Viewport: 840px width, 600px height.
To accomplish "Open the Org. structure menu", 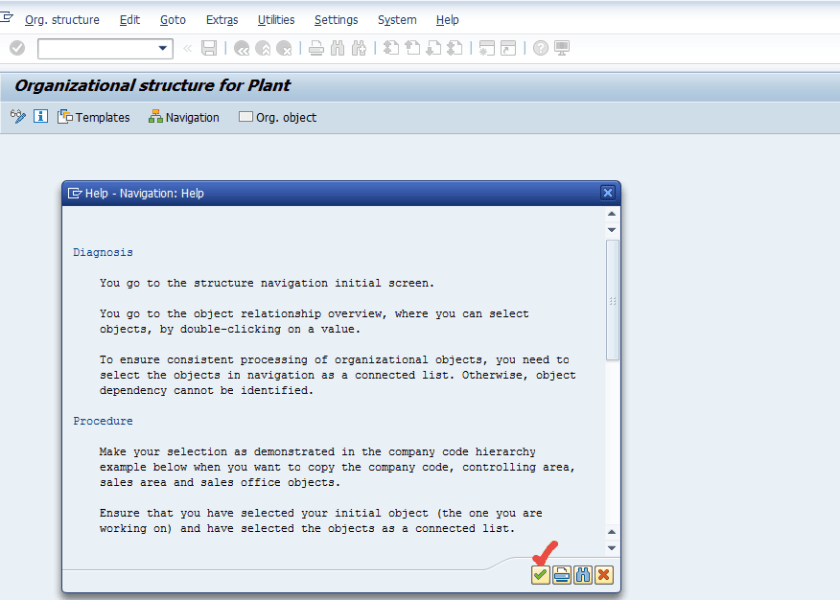I will click(62, 20).
